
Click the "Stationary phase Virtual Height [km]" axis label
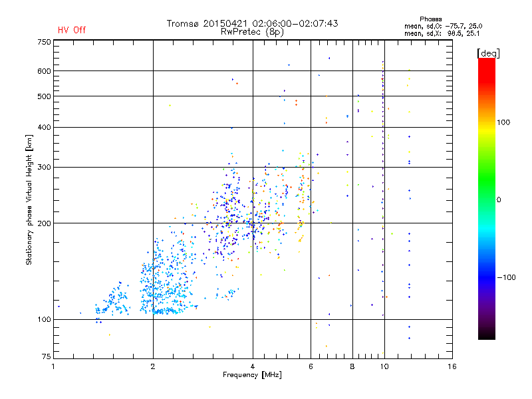pyautogui.click(x=29, y=199)
